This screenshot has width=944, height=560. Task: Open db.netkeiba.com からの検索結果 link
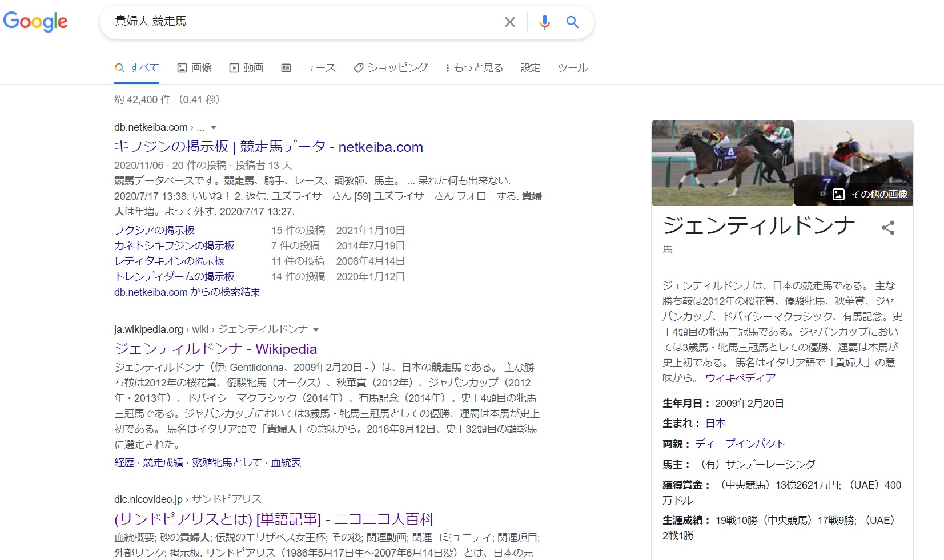tap(187, 292)
